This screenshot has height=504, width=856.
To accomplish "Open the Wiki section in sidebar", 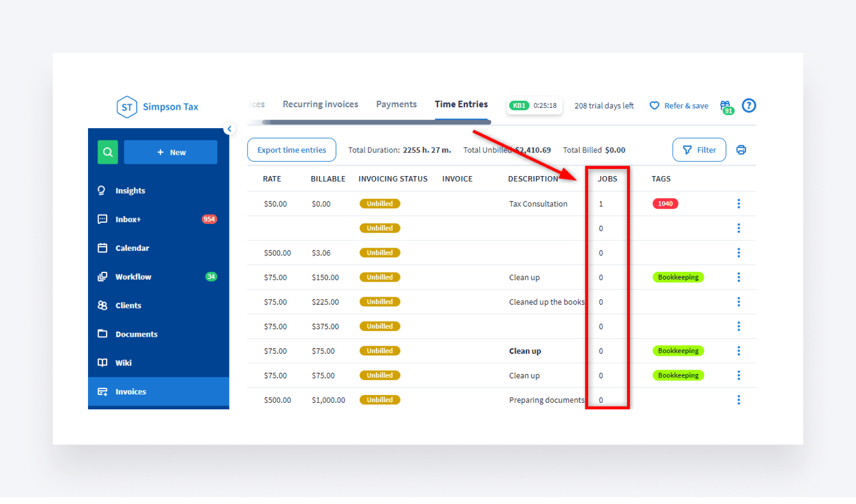I will click(123, 363).
